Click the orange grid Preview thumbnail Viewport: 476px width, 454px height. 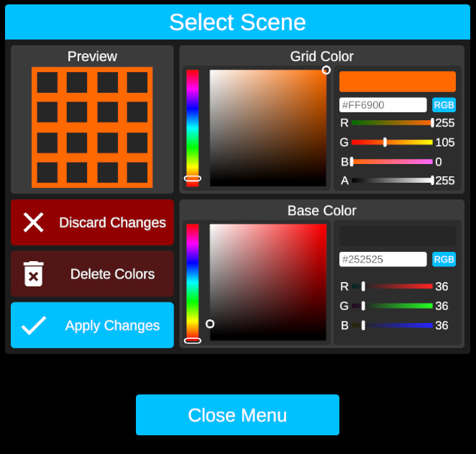pos(92,127)
